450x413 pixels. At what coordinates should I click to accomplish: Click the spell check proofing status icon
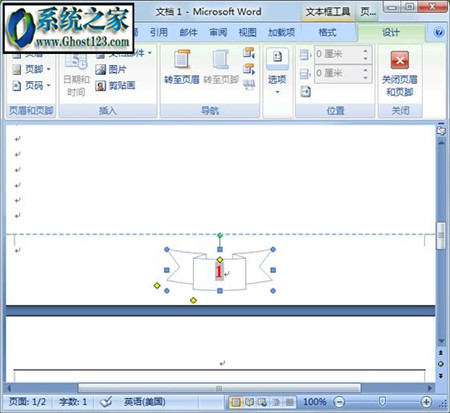[106, 402]
